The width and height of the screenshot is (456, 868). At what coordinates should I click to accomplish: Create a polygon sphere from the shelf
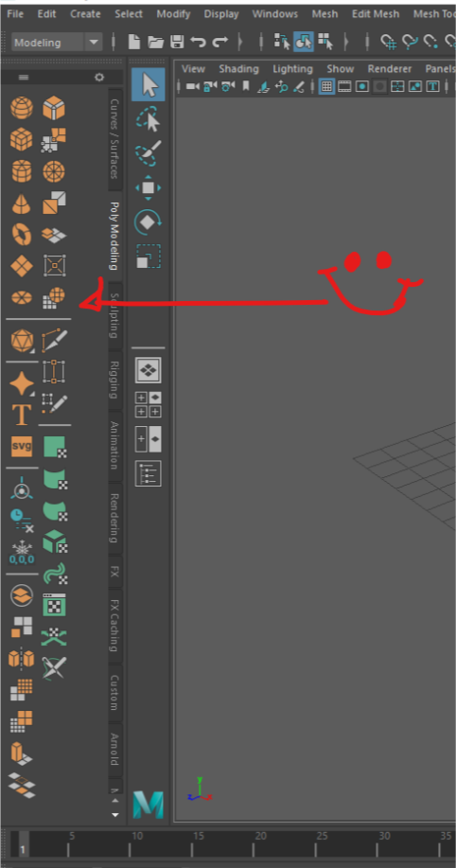click(x=22, y=107)
